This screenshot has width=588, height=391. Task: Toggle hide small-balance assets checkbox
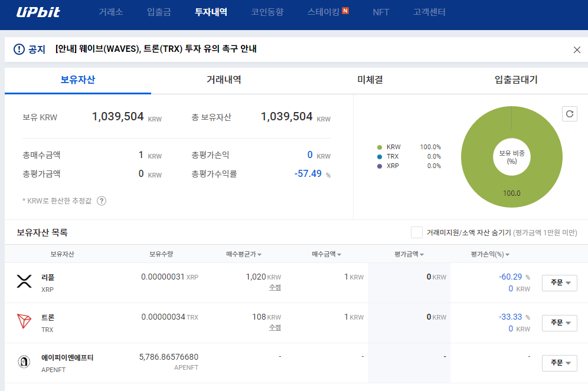[417, 232]
